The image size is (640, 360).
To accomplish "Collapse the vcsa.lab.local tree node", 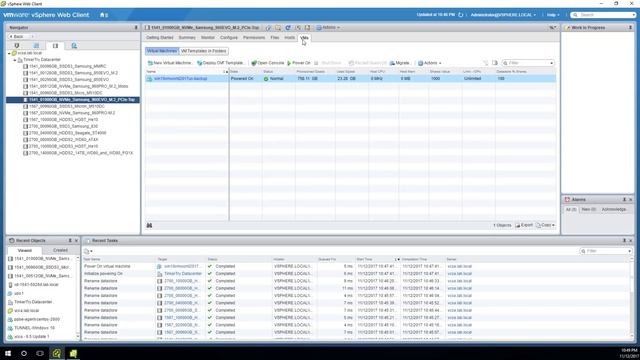I will click(x=9, y=53).
